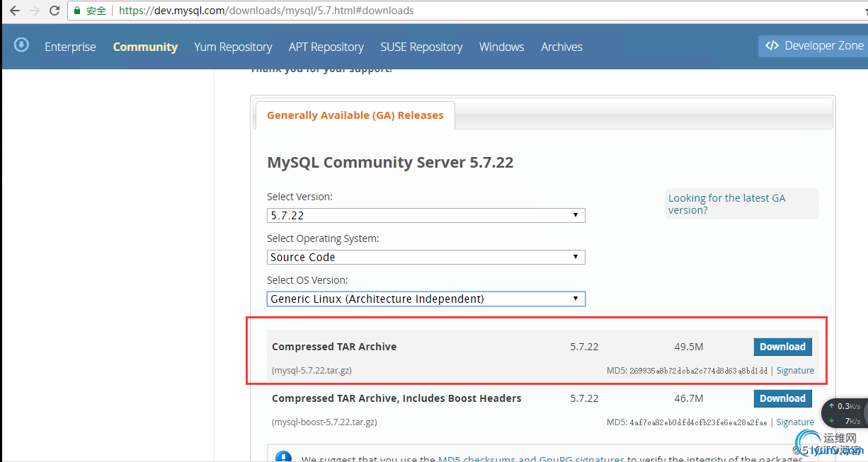Click the MD5 hash of mysql-boost-5.7.22.tar.gz

pyautogui.click(x=698, y=422)
